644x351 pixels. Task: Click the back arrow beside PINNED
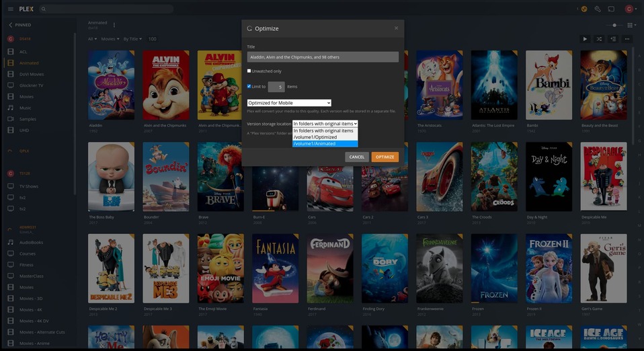click(x=11, y=25)
